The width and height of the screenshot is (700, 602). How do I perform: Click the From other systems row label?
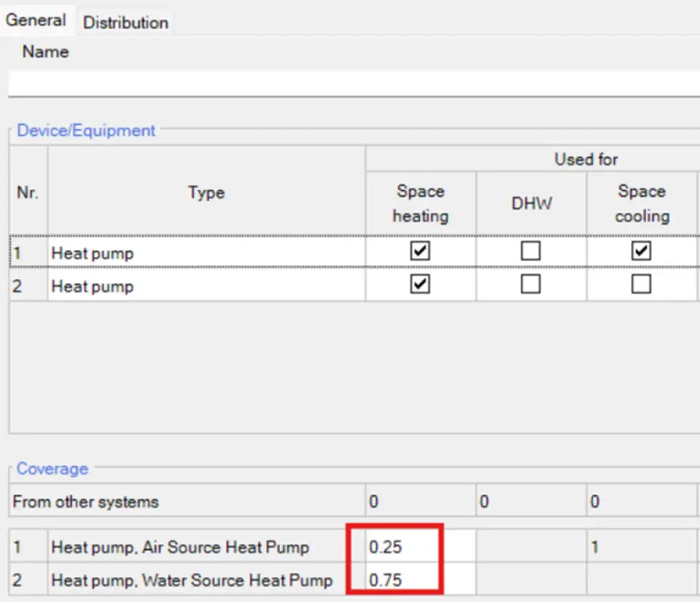87,502
